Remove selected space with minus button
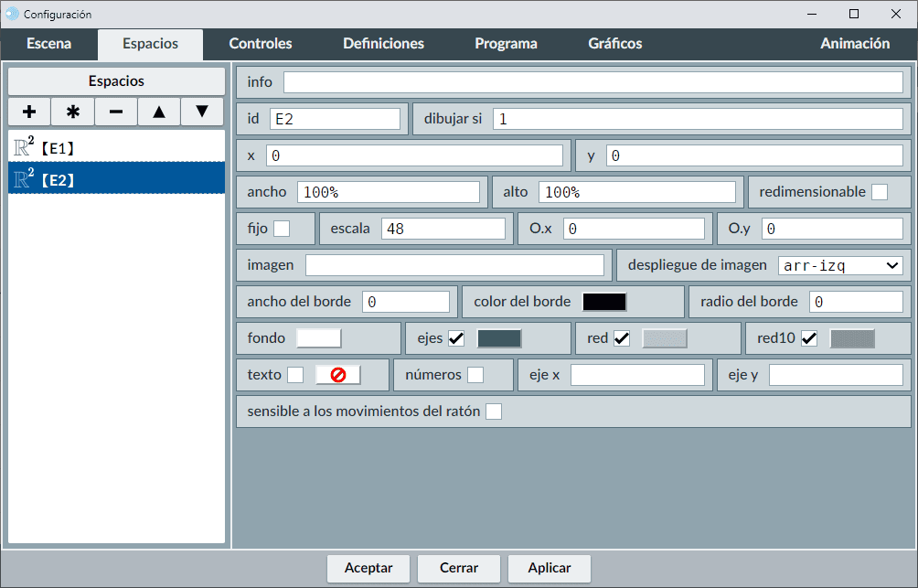 [116, 112]
